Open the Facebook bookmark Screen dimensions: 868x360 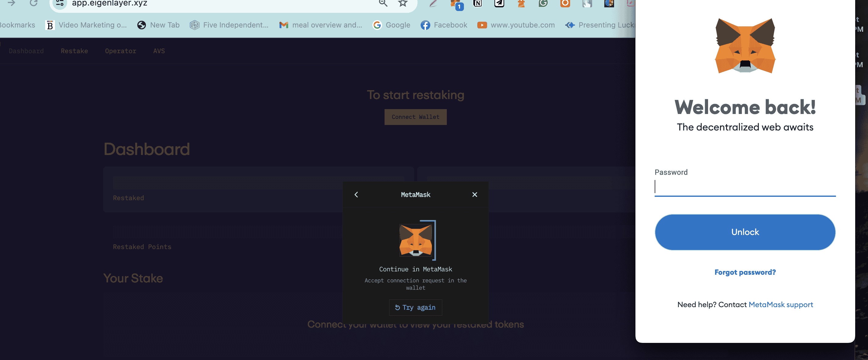click(x=444, y=25)
